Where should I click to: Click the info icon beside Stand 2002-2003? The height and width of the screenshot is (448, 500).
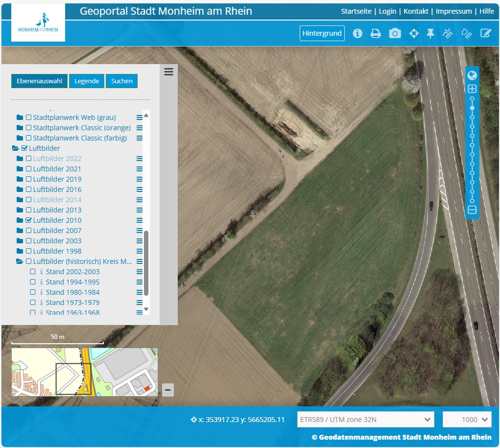(42, 272)
